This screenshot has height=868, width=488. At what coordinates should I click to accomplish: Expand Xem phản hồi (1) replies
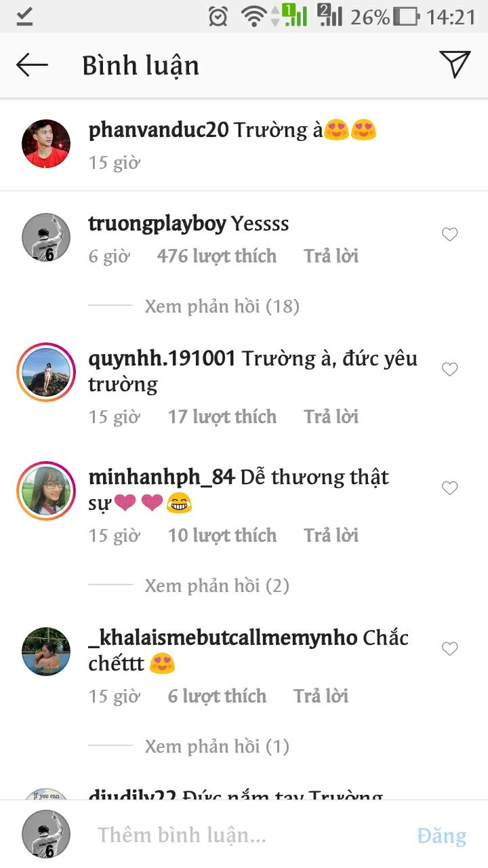pos(217,746)
